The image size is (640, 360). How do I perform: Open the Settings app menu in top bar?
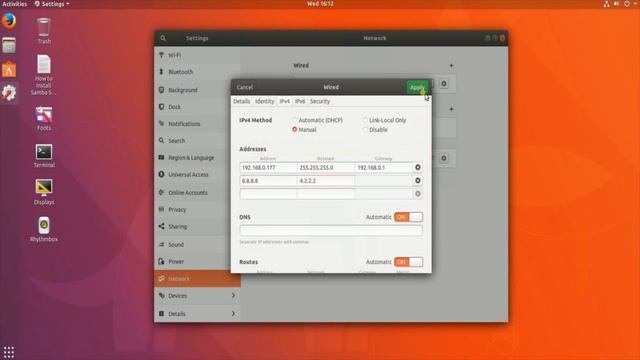(x=52, y=4)
